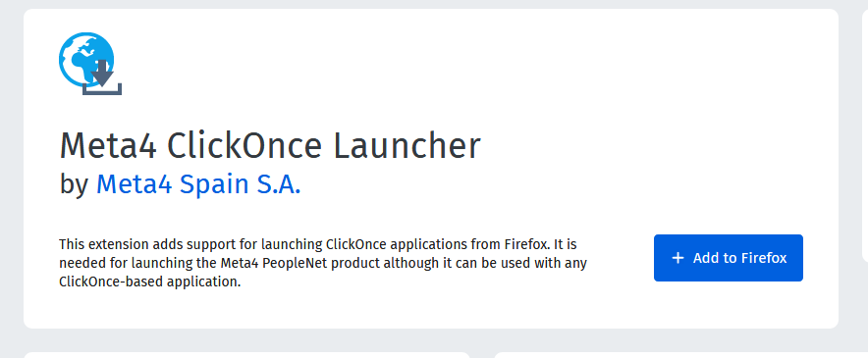The height and width of the screenshot is (358, 868).
Task: Install the extension with Add to Firefox
Action: 728,258
